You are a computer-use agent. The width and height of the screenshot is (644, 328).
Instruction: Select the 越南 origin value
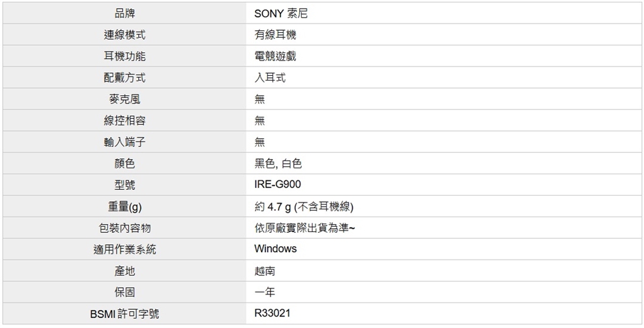pos(264,270)
